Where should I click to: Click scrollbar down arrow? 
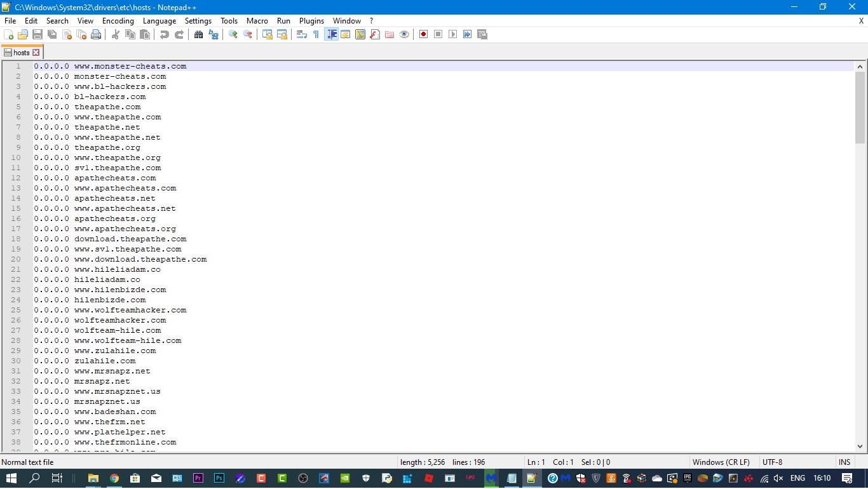(860, 446)
